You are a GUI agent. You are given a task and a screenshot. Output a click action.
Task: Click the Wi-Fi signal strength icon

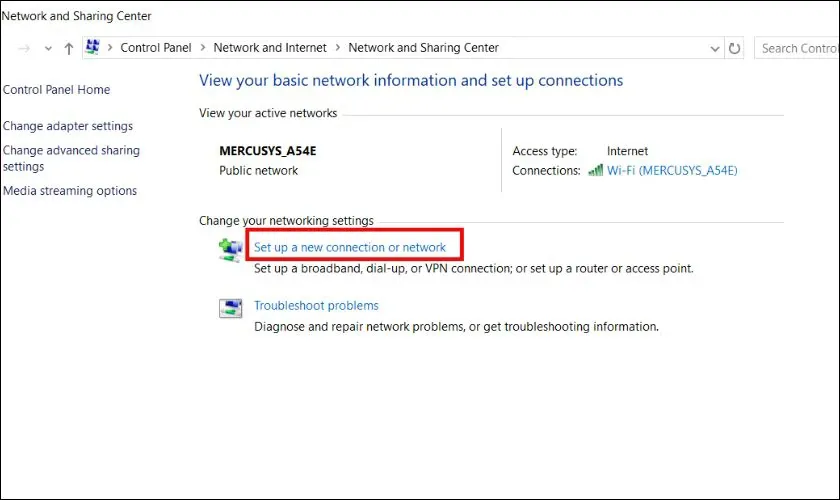(x=595, y=170)
